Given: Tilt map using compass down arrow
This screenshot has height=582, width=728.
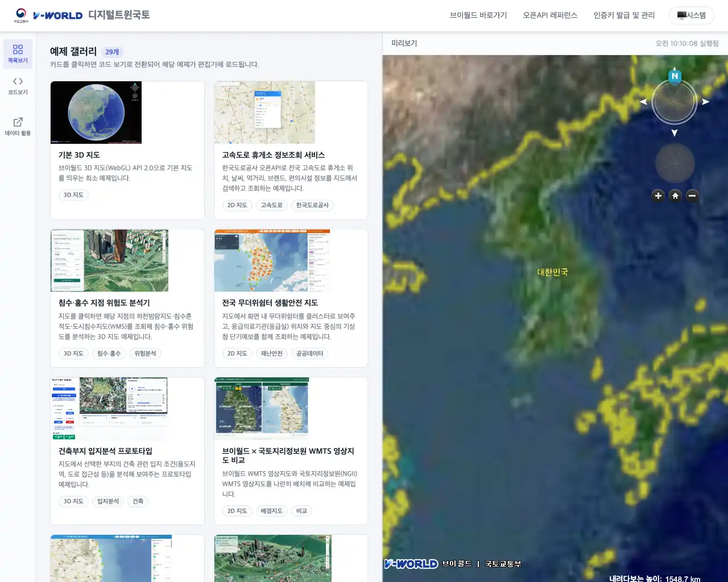Looking at the screenshot, I should 675,133.
